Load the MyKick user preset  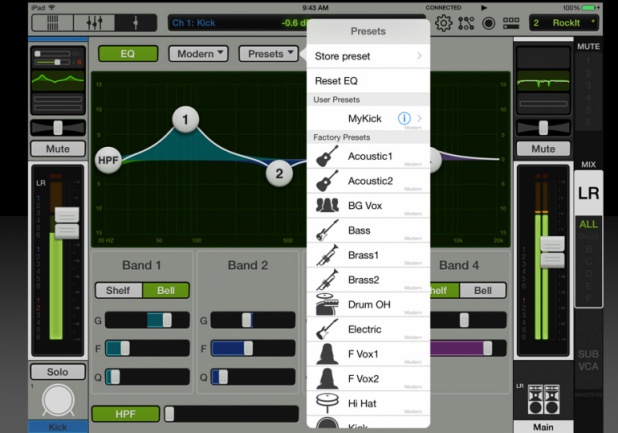(368, 118)
